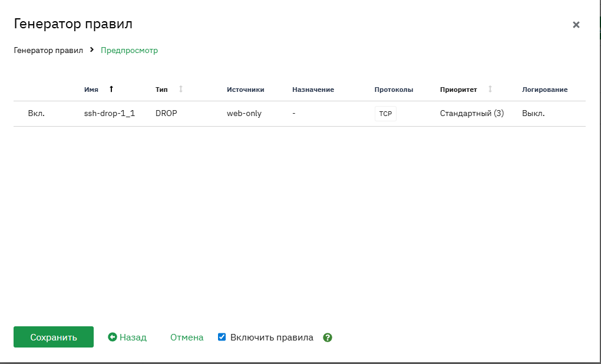The height and width of the screenshot is (364, 601).
Task: Click ascending sort arrow next to Имя
Action: coord(111,89)
